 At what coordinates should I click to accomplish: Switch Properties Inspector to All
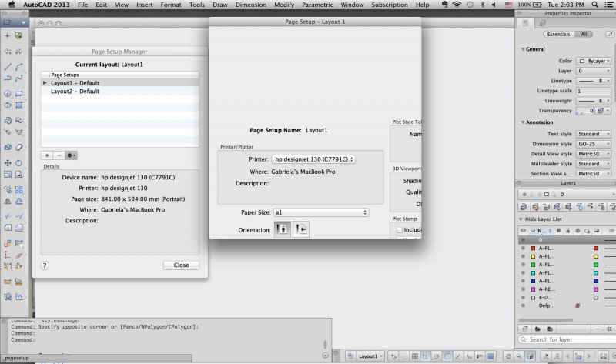[x=584, y=34]
